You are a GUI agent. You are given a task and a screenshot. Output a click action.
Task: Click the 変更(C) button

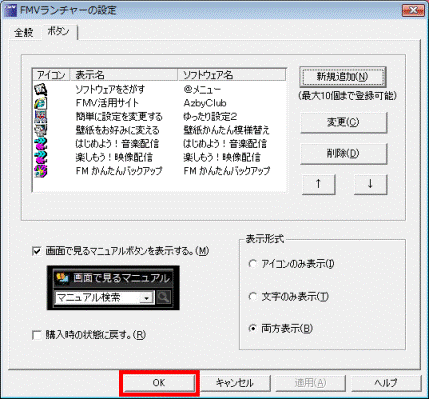(x=343, y=122)
